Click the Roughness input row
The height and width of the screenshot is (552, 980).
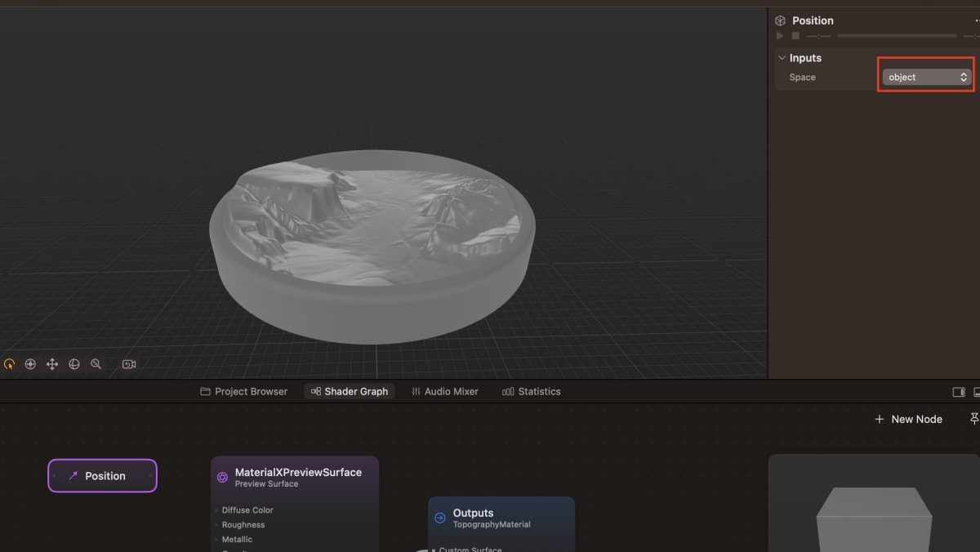(243, 525)
